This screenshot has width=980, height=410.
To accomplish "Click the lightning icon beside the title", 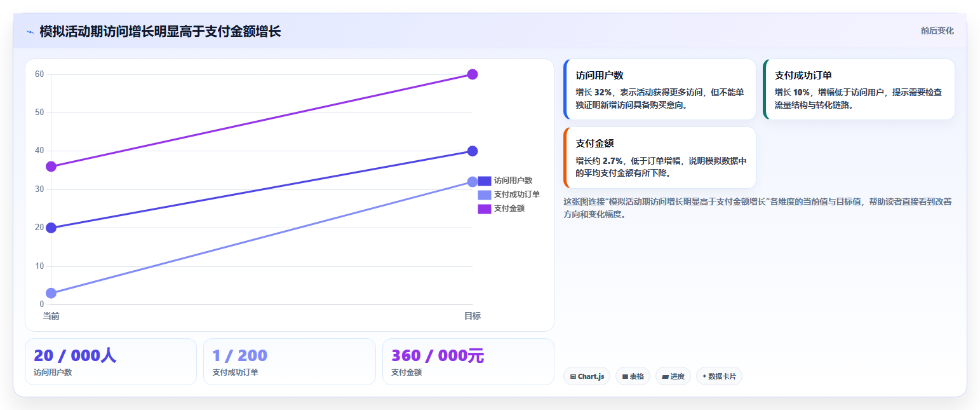I will tap(30, 32).
